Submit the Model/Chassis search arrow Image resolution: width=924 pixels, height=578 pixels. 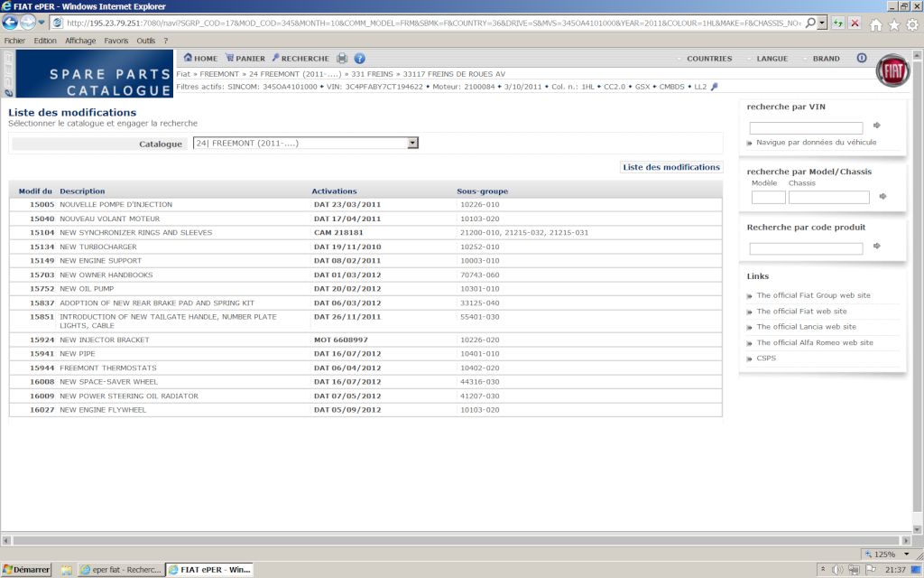point(882,196)
